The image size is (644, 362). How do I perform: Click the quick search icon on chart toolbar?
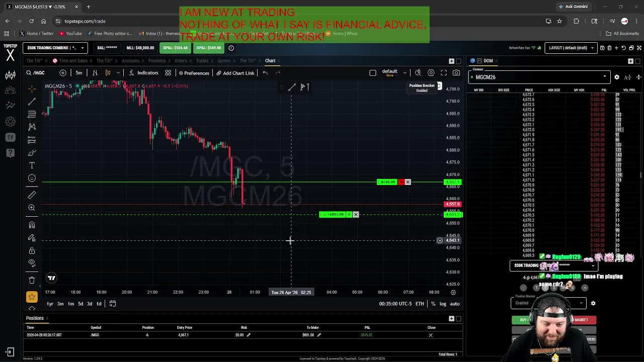418,73
